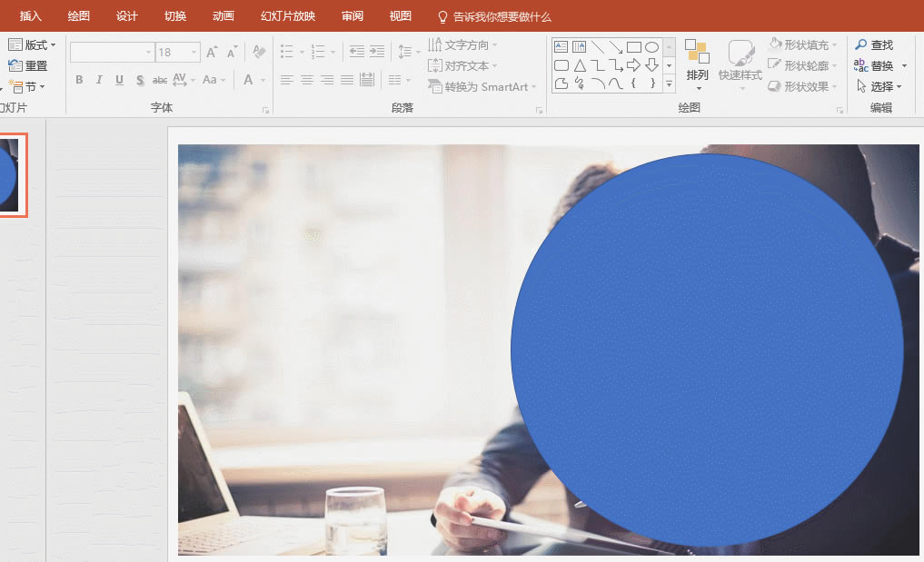924x562 pixels.
Task: Open the Animations (动画) tab
Action: tap(223, 16)
